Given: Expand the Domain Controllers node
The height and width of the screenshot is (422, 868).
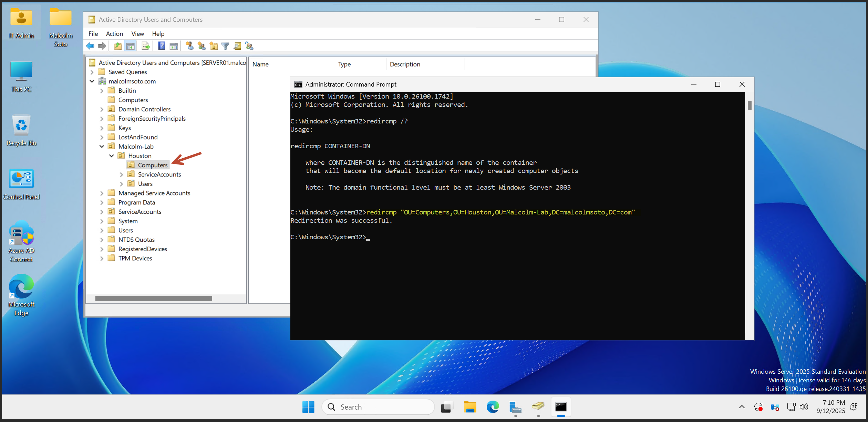Looking at the screenshot, I should tap(102, 109).
